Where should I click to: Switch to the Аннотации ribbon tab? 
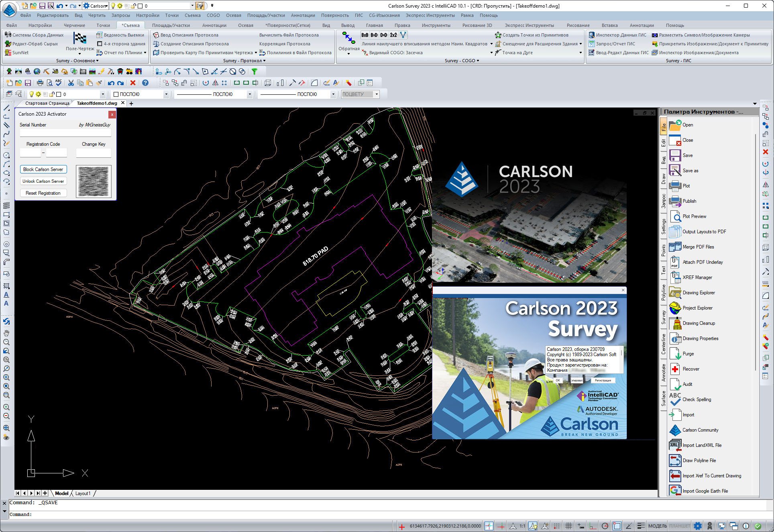pos(214,25)
